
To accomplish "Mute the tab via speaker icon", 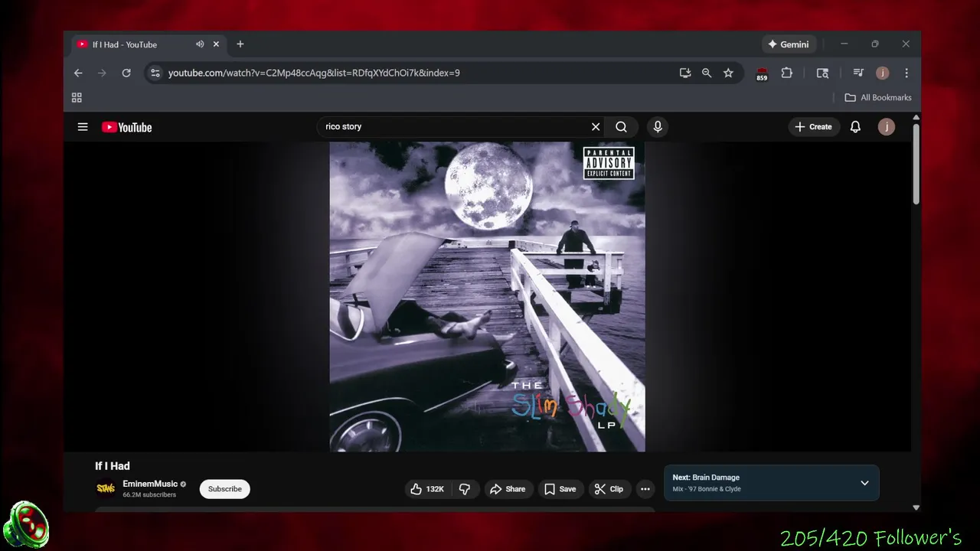I will coord(200,44).
